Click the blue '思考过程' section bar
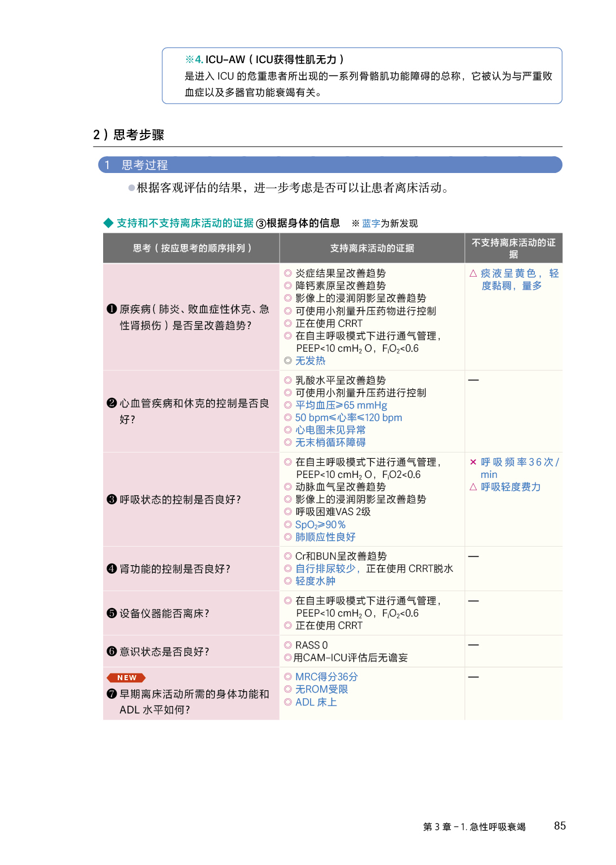616x865 pixels. [330, 165]
